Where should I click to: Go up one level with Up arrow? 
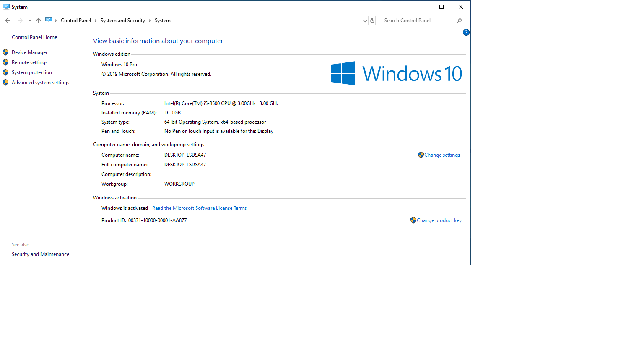[39, 21]
